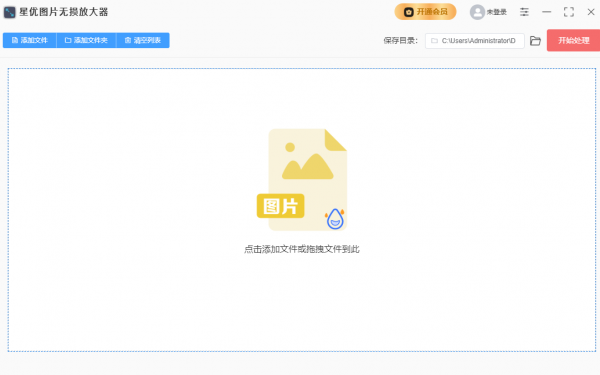Minimize the application window

pyautogui.click(x=546, y=12)
